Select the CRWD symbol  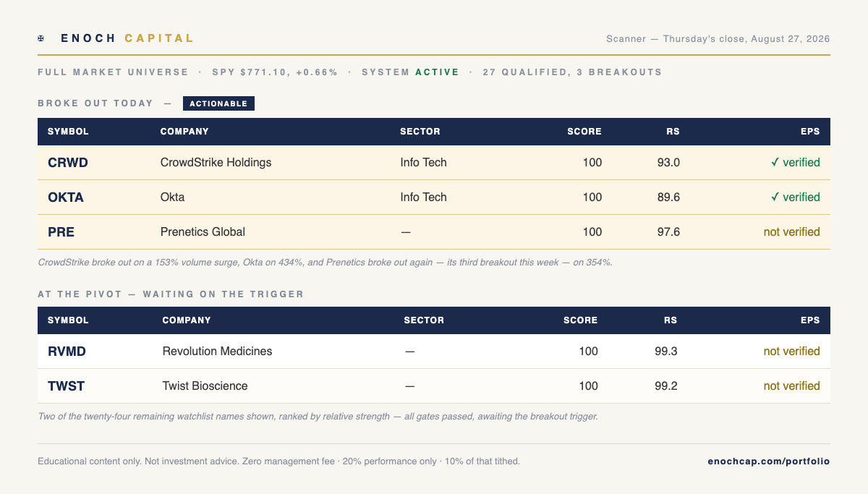(68, 163)
